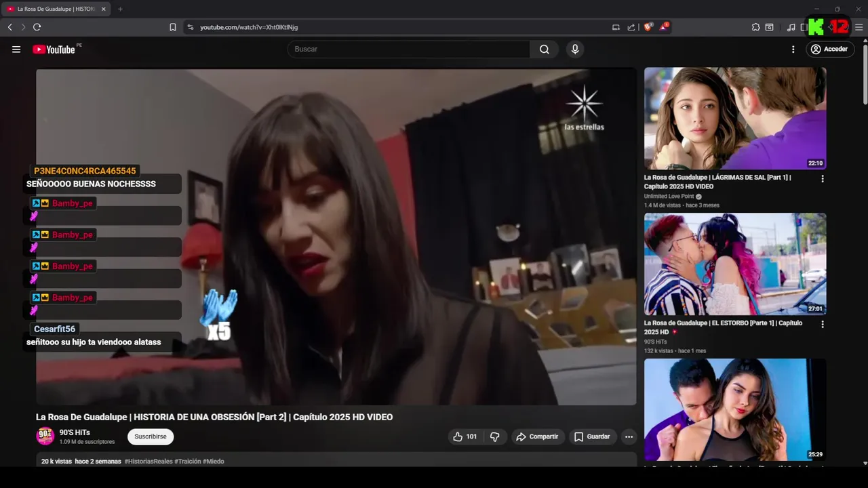
Task: Open LÁGRIMAS DE SAL video thumbnail
Action: coord(735,119)
